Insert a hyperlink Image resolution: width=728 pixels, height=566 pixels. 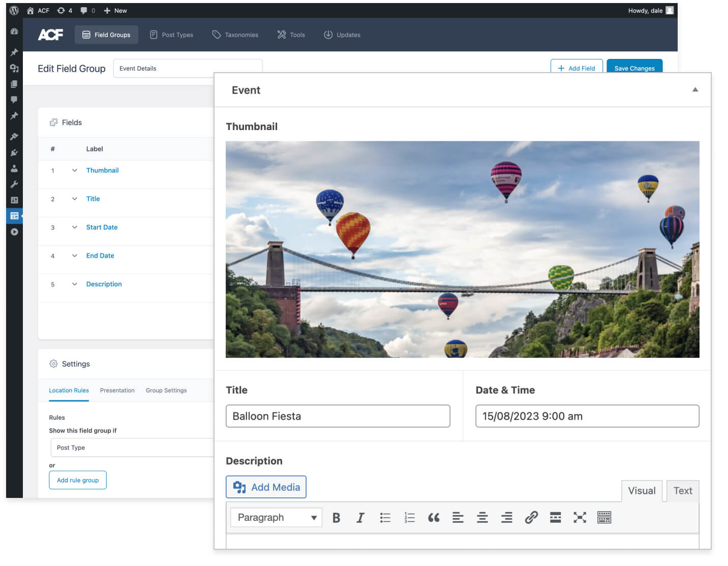click(x=531, y=517)
